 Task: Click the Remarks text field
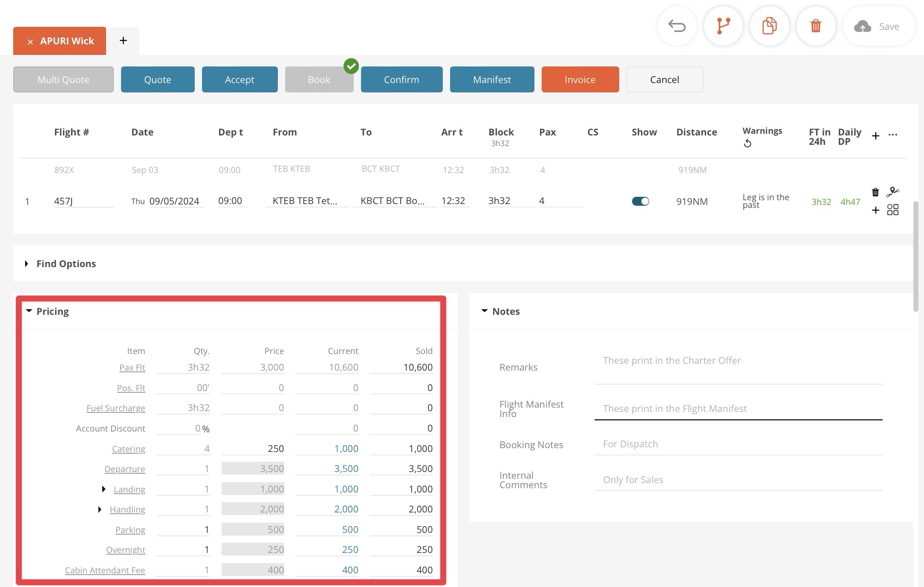(738, 367)
